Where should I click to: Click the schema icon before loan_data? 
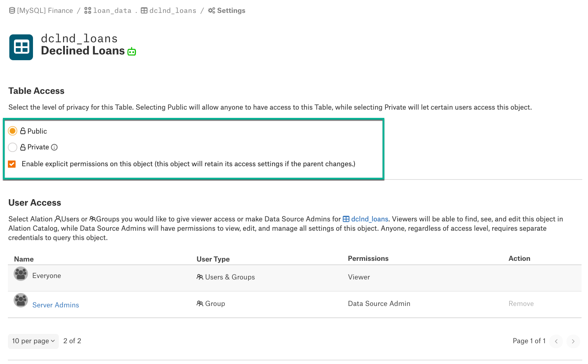[x=87, y=10]
